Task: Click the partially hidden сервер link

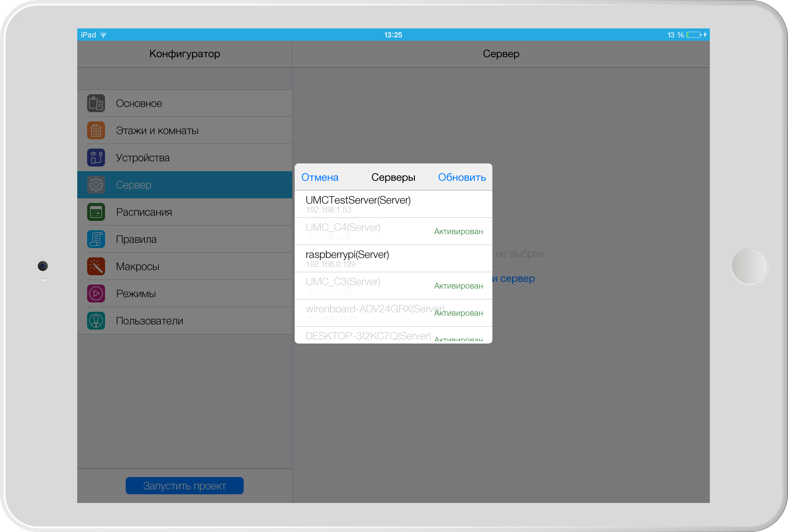Action: pos(514,279)
